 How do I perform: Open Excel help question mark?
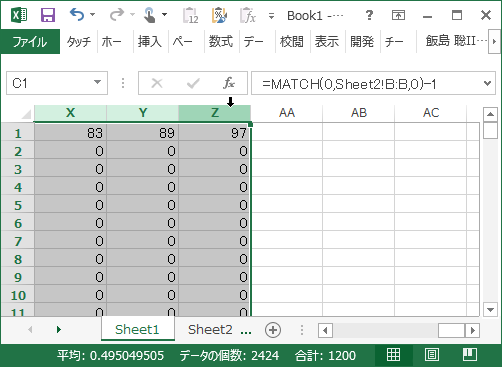369,15
